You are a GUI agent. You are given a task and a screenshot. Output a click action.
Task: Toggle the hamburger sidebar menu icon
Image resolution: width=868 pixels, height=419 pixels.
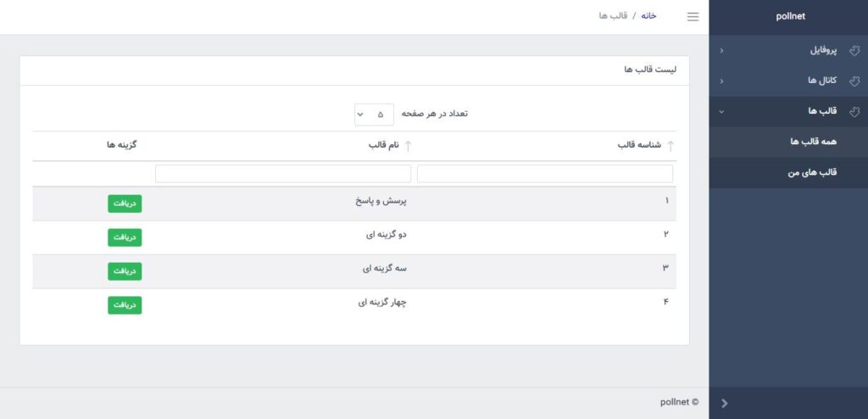click(693, 17)
